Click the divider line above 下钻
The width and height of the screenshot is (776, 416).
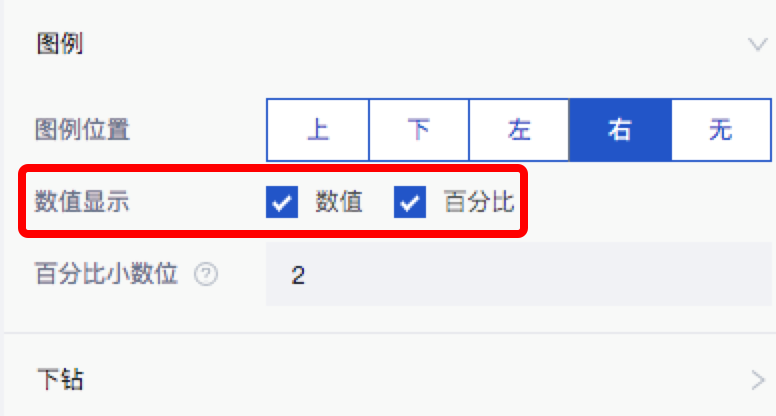point(390,333)
